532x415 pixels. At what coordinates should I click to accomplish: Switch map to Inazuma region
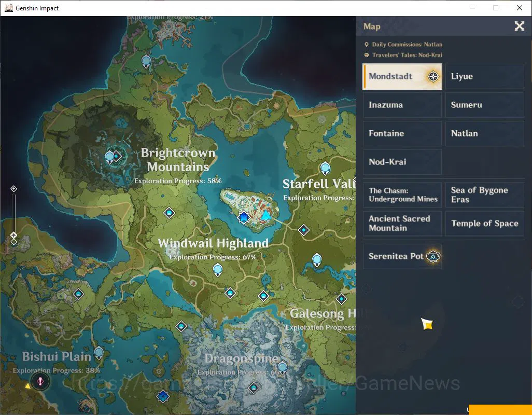pyautogui.click(x=402, y=105)
